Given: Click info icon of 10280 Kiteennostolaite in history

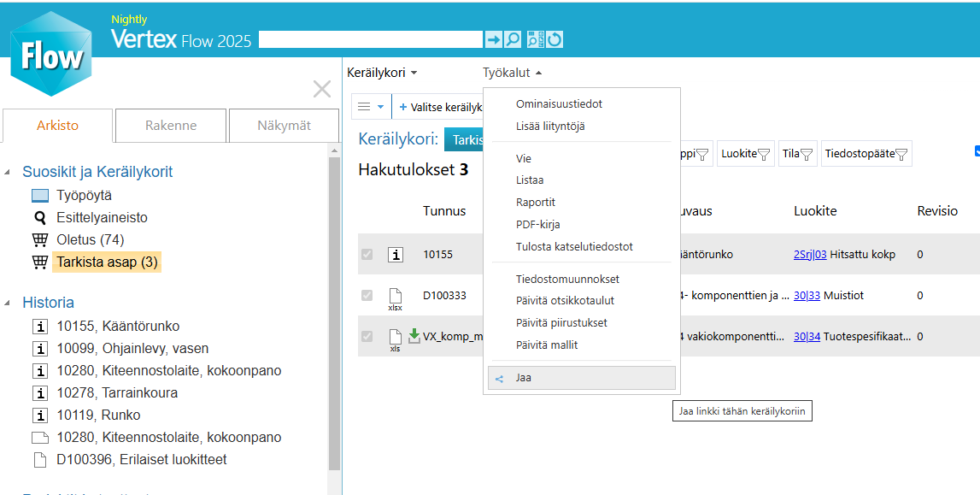Looking at the screenshot, I should [40, 371].
